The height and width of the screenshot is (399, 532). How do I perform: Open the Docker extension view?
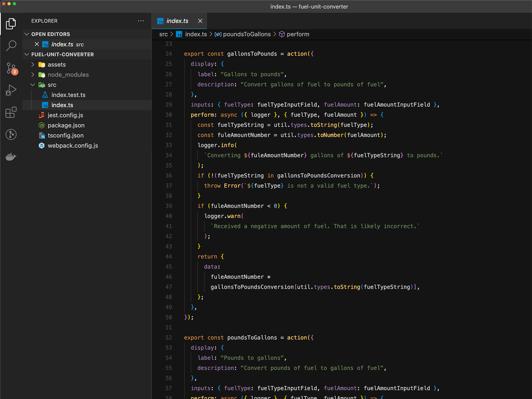pos(11,156)
